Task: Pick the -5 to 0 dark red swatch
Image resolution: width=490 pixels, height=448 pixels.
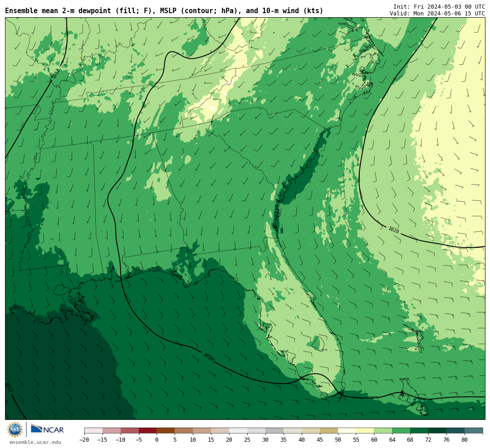Action: [148, 431]
